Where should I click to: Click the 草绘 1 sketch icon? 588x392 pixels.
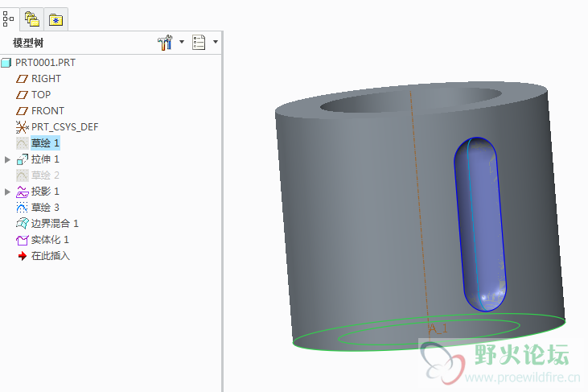[x=23, y=143]
